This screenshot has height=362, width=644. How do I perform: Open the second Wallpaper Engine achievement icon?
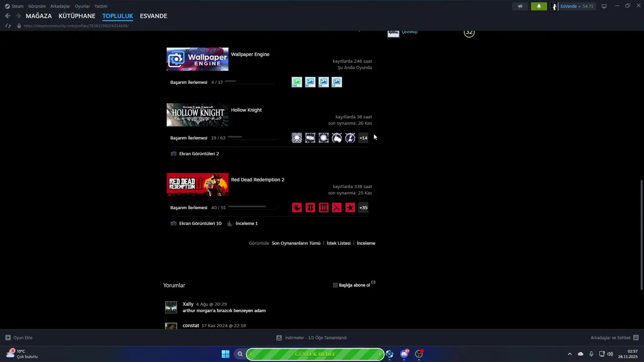click(310, 82)
